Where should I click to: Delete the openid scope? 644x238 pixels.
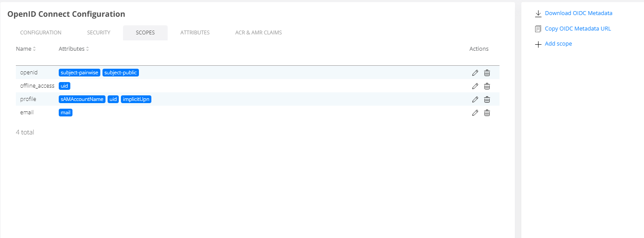487,73
